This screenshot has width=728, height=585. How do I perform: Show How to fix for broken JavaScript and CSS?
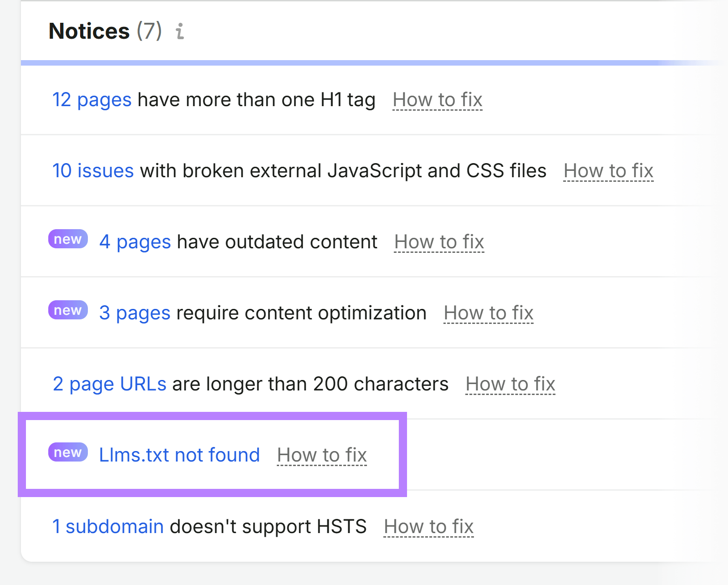608,171
